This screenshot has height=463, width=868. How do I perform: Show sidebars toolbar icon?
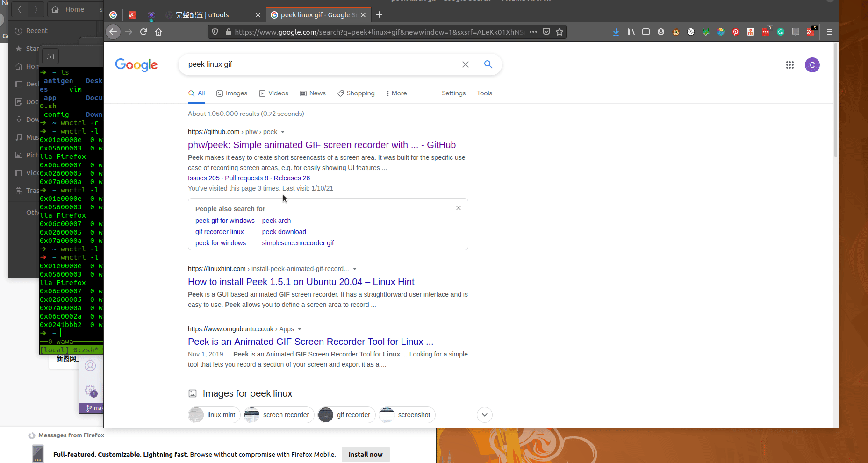tap(646, 32)
